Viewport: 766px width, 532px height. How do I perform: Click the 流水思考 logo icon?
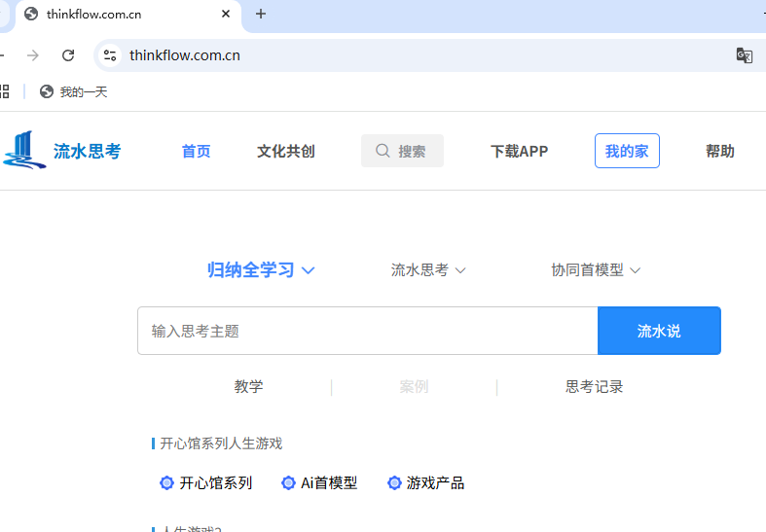click(24, 151)
